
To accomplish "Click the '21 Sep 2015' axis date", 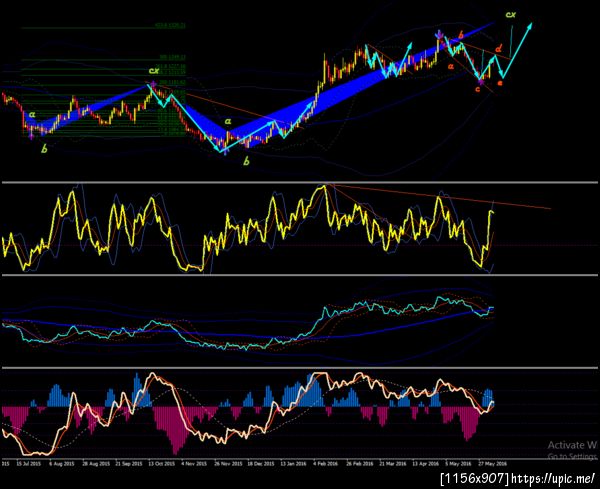I will pyautogui.click(x=128, y=463).
